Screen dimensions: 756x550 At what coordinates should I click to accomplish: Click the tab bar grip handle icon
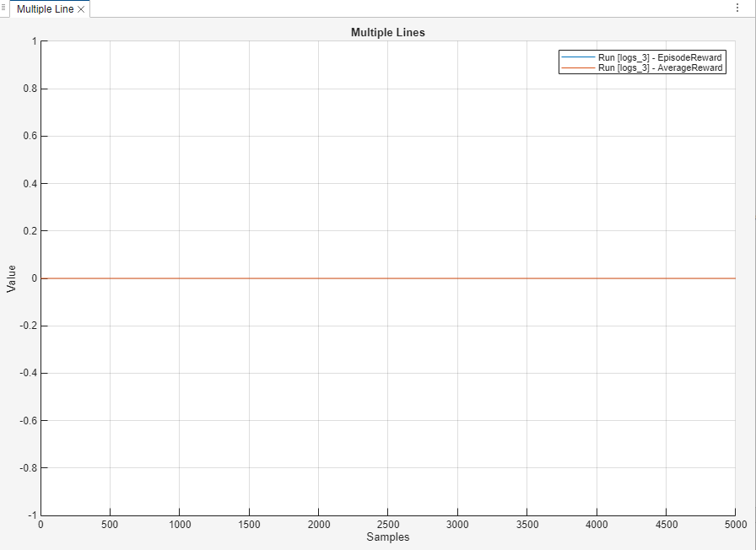[4, 7]
